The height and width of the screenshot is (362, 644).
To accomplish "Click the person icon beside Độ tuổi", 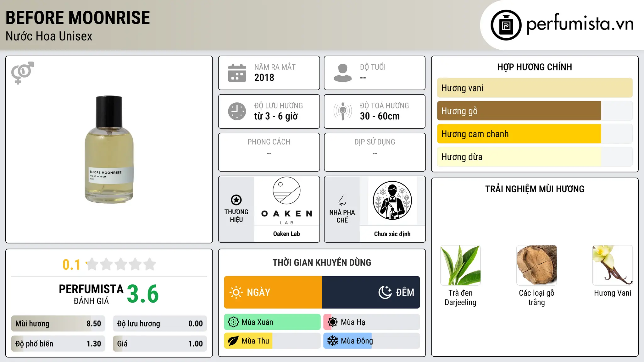I will point(343,73).
